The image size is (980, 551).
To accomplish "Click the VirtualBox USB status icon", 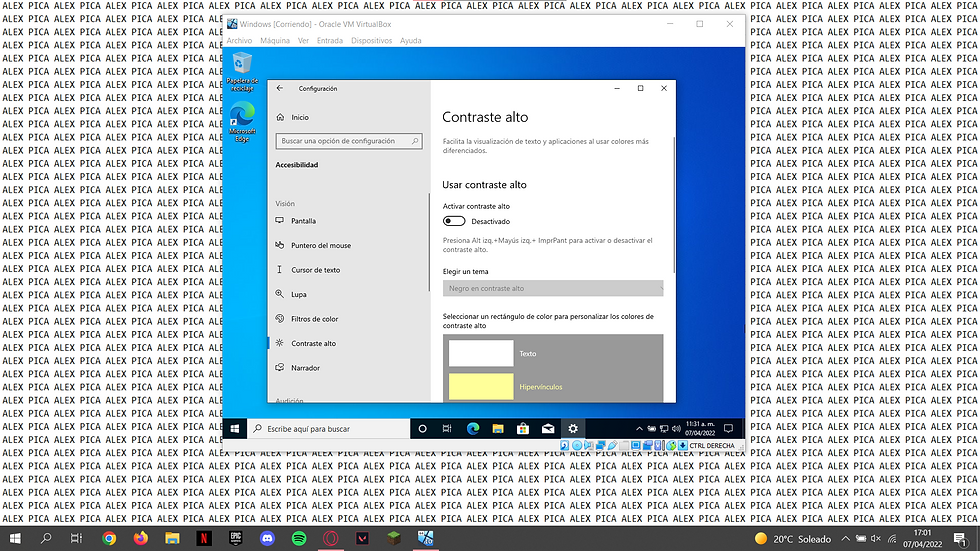I will tap(612, 445).
